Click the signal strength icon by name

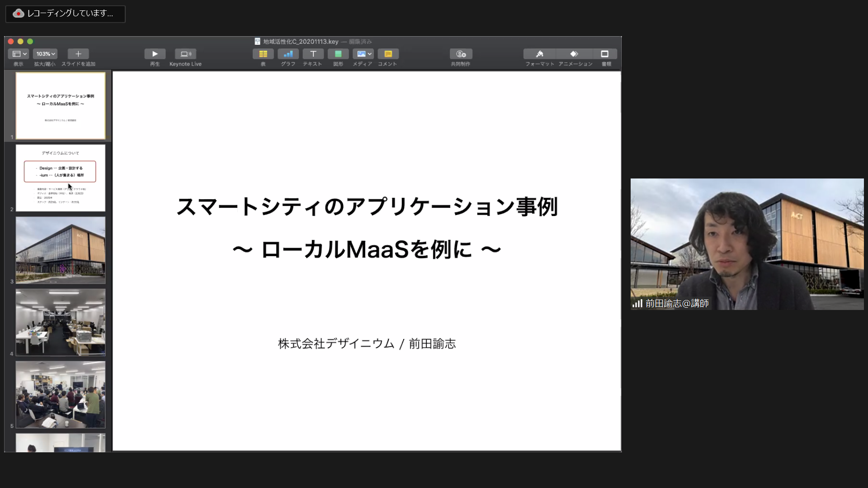click(637, 304)
